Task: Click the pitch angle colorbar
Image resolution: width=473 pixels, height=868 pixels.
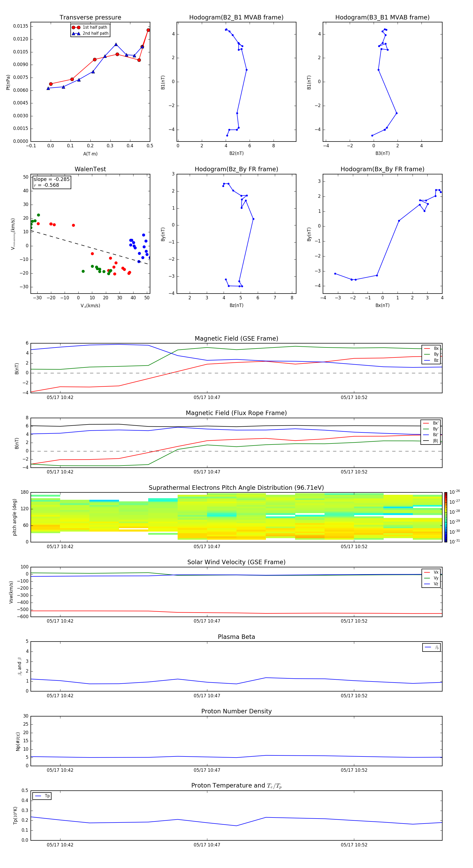Action: 446,517
